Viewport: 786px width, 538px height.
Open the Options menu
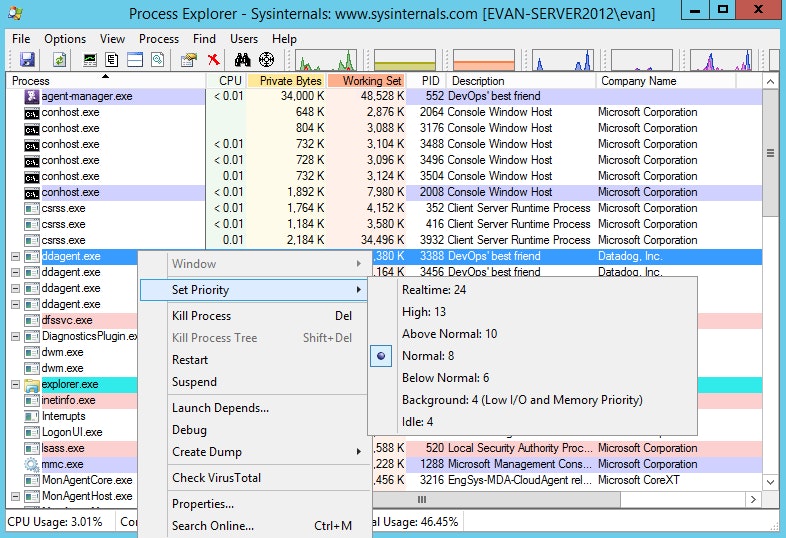[65, 39]
